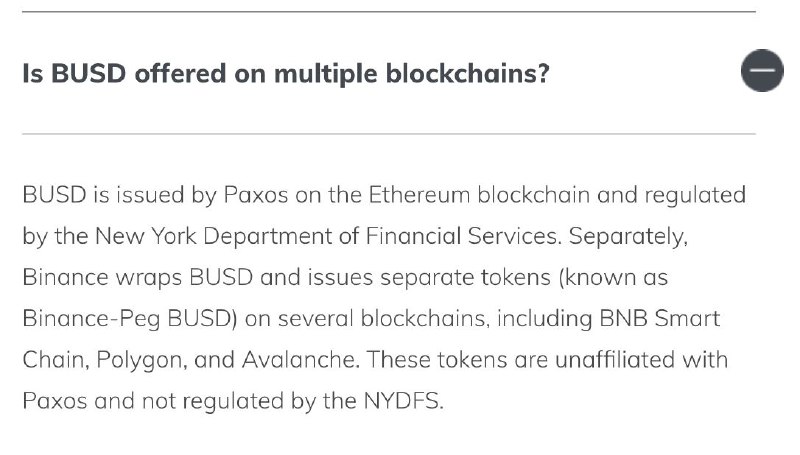Screen dimensions: 800x455
Task: Click the word 'Ethereum' in the answer
Action: 419,195
